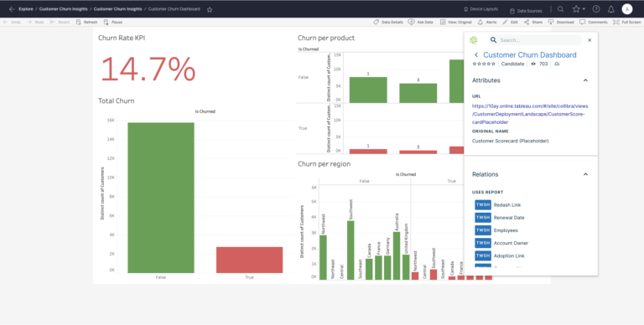
Task: Click the Customer Churn Dashboard breadcrumb text
Action: pyautogui.click(x=174, y=9)
